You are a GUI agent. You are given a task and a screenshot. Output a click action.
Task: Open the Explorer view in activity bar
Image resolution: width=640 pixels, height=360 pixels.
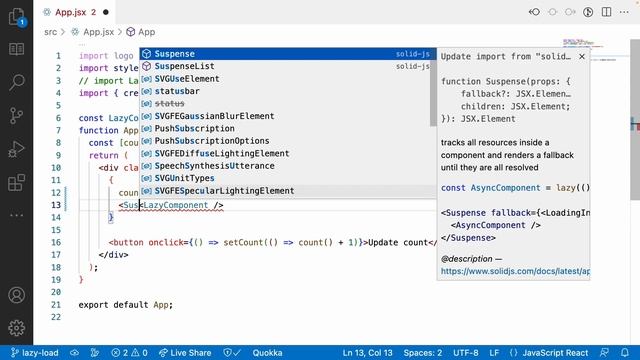pyautogui.click(x=16, y=17)
